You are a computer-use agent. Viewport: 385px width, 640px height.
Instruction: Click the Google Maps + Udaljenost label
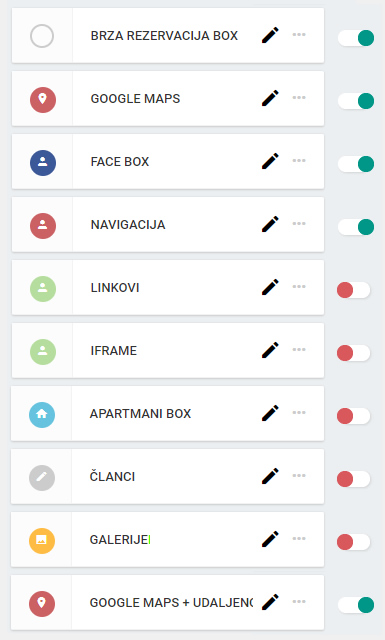coord(171,602)
